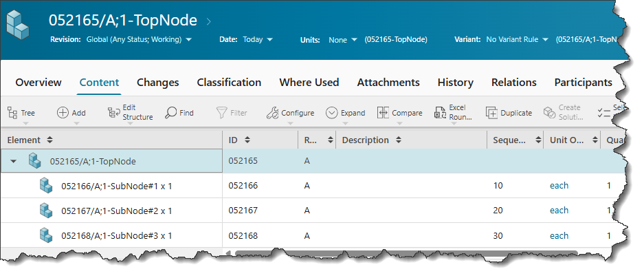Switch to the Attachments tab
This screenshot has height=278, width=644.
coord(388,83)
